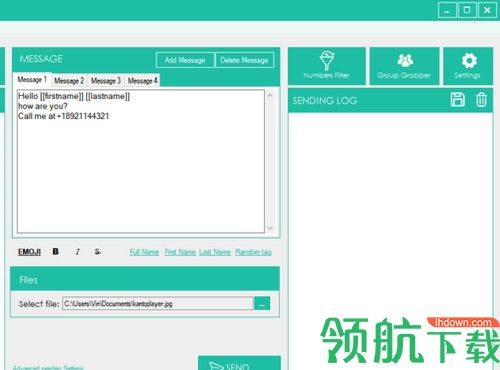Clear the sending log with the trash icon
Viewport: 500px width, 370px height.
click(x=481, y=100)
